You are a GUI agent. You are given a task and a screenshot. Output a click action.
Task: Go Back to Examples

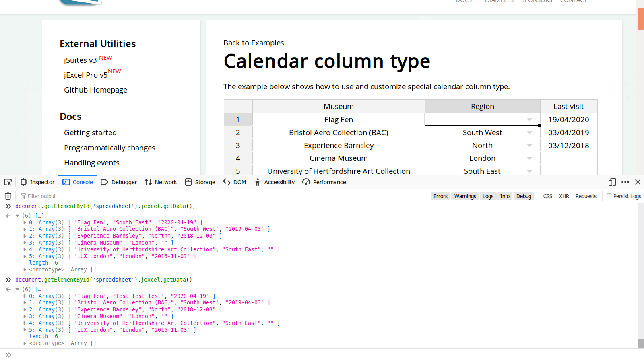(x=254, y=43)
